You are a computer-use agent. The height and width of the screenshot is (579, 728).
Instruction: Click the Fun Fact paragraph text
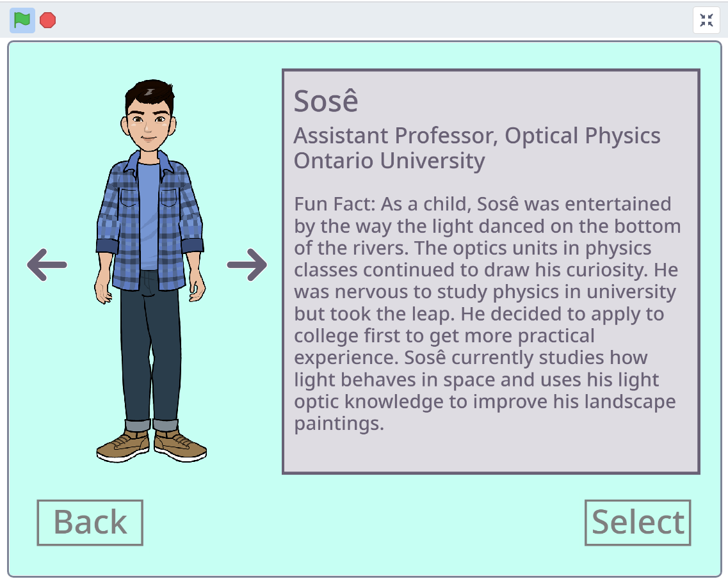487,313
